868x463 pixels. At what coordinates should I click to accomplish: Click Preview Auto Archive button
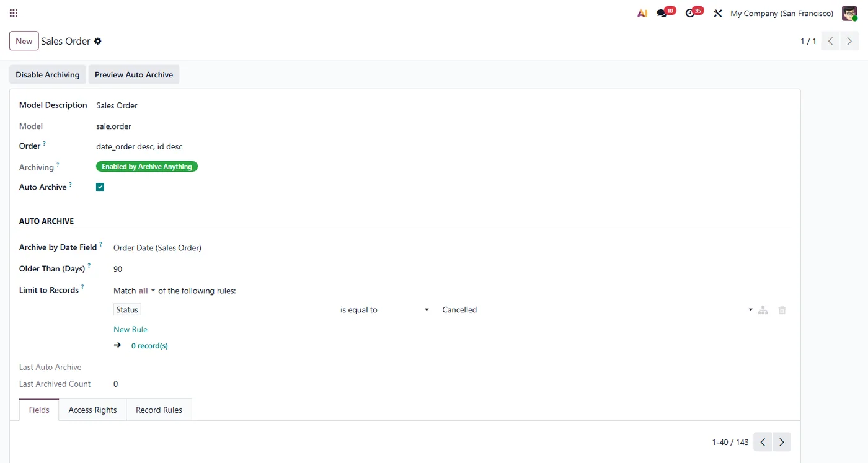click(x=134, y=74)
